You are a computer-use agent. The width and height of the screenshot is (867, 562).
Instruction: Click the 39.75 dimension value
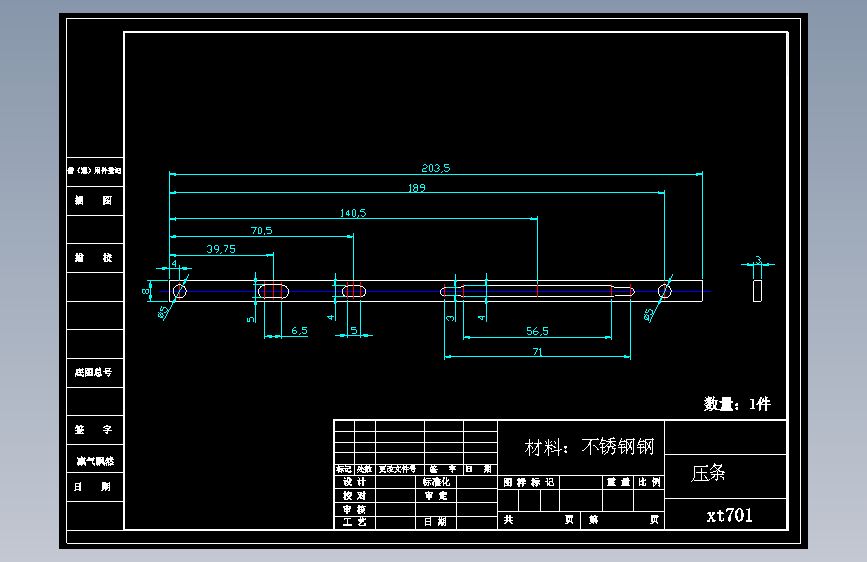tap(221, 249)
